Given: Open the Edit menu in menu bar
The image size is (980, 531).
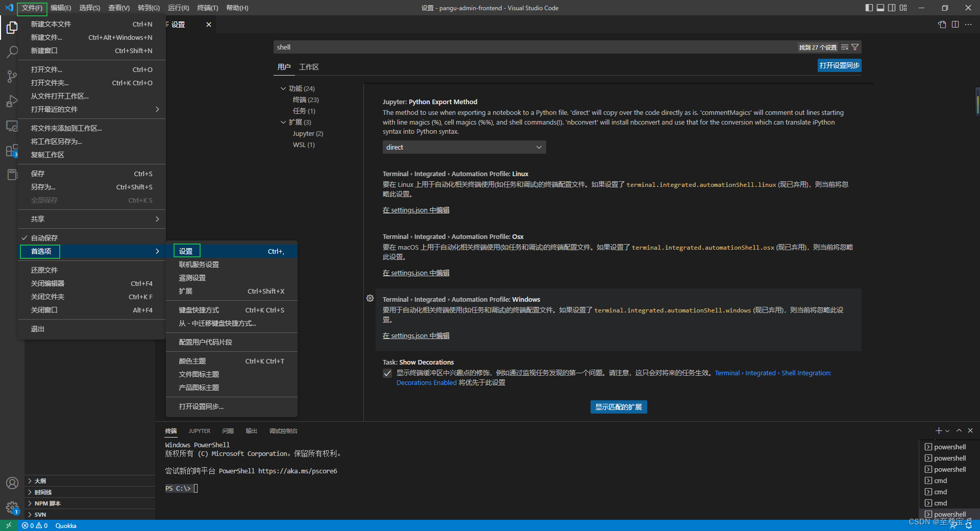Looking at the screenshot, I should (x=61, y=8).
